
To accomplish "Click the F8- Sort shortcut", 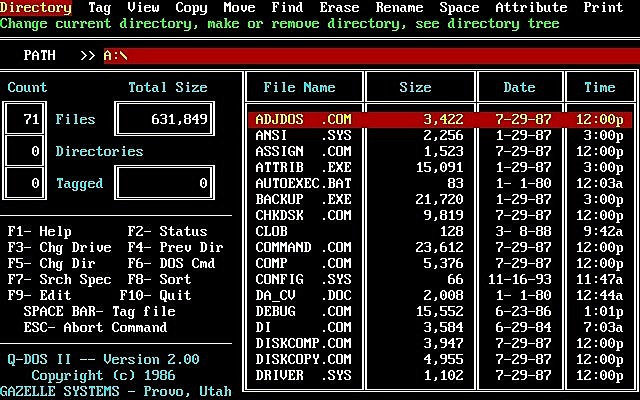I will coord(159,279).
